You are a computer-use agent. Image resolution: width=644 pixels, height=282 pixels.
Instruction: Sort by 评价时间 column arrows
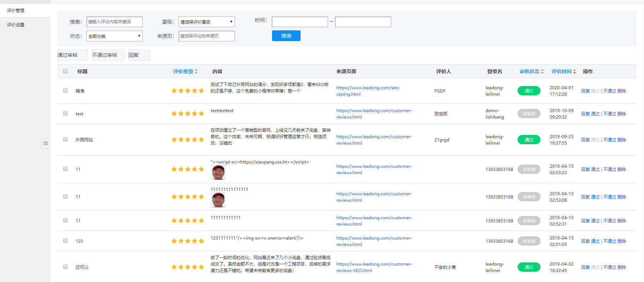tap(574, 72)
